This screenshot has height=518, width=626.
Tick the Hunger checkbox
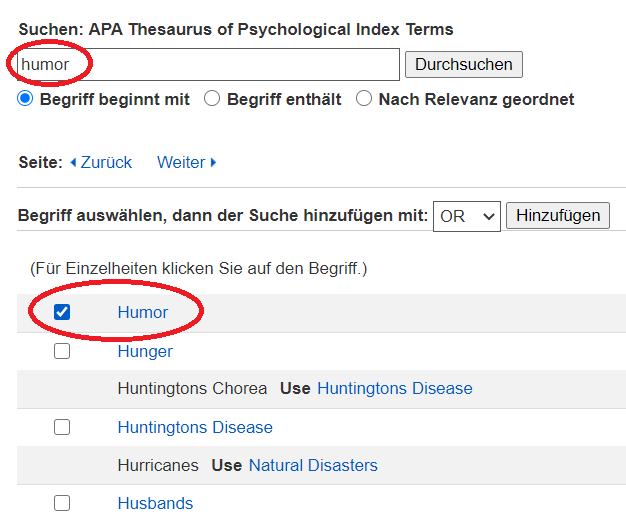pos(62,351)
